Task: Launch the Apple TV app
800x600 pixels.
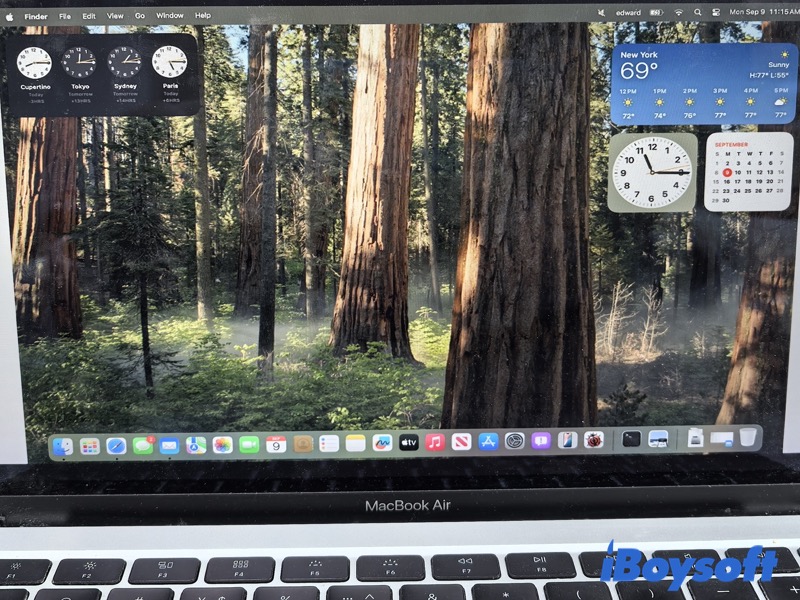Action: (409, 442)
